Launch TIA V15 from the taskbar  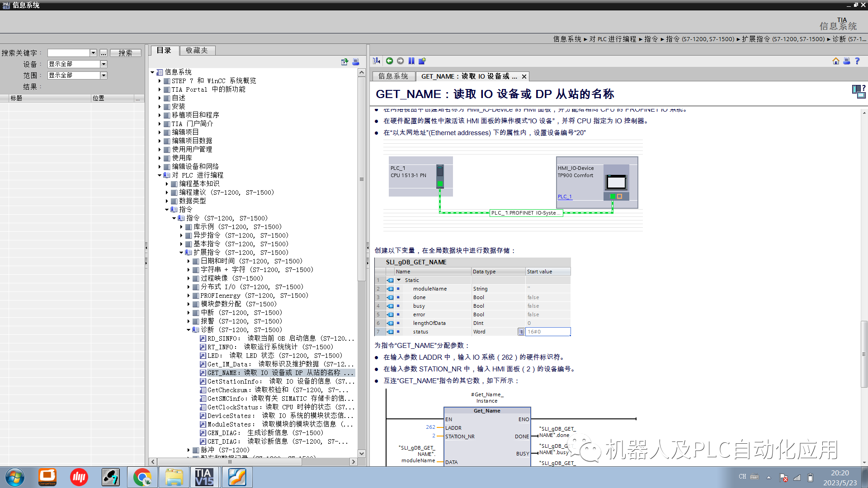[x=205, y=477]
